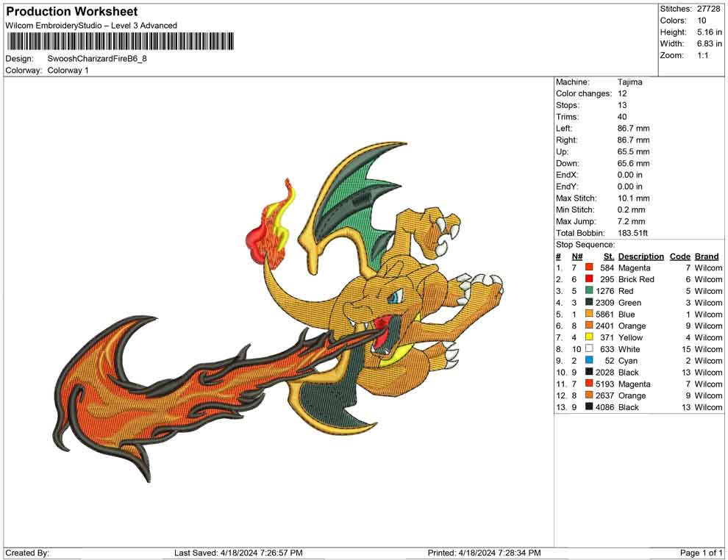Select the White color swatch
The image size is (728, 560).
[589, 348]
